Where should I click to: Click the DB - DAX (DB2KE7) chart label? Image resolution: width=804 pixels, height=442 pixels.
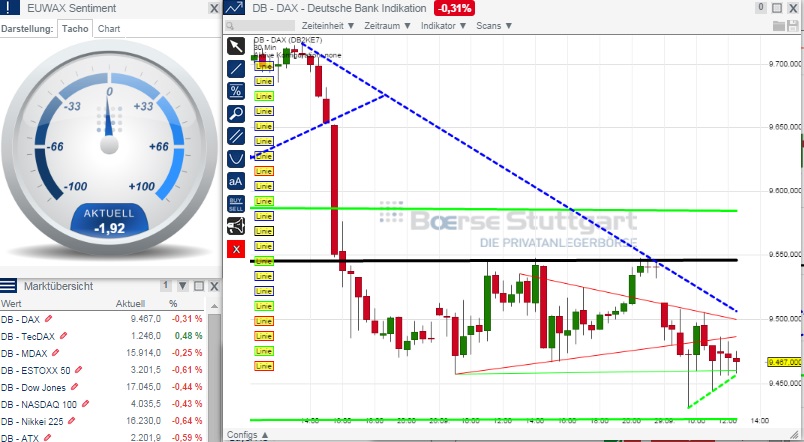[x=288, y=40]
